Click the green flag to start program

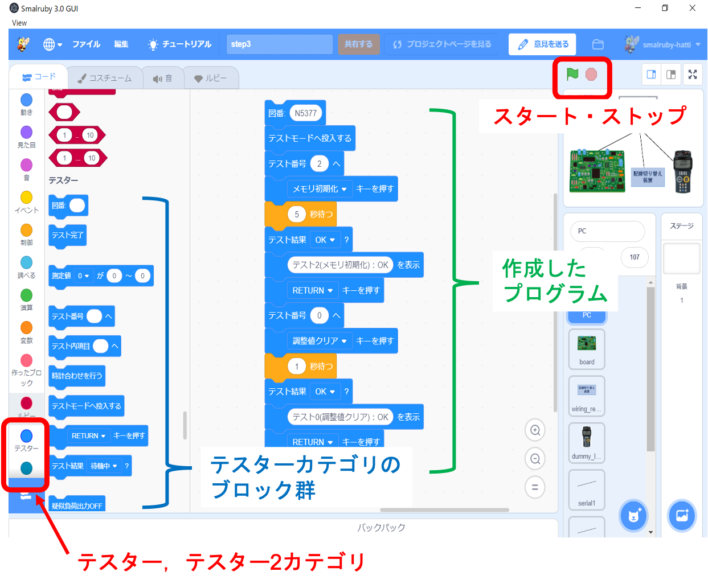572,74
